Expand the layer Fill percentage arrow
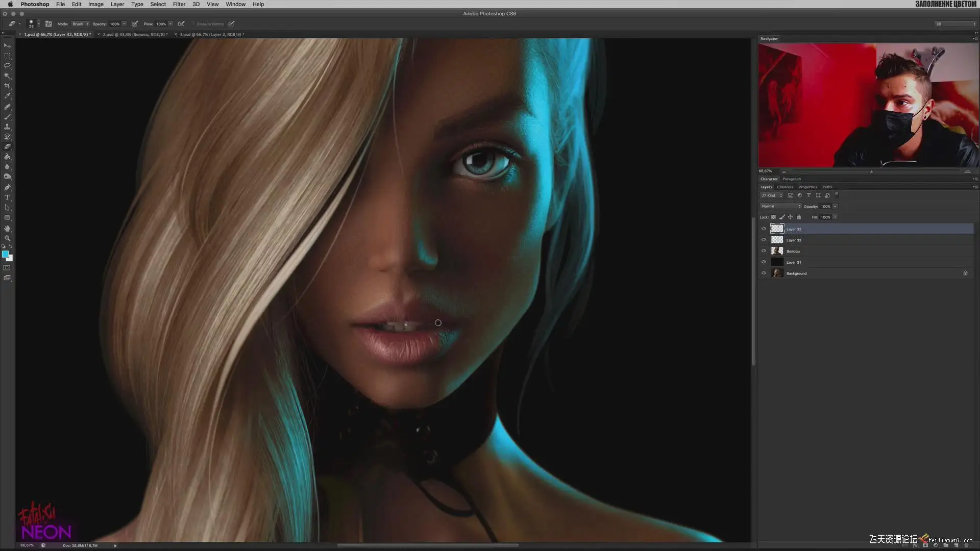This screenshot has width=980, height=551. pos(835,217)
